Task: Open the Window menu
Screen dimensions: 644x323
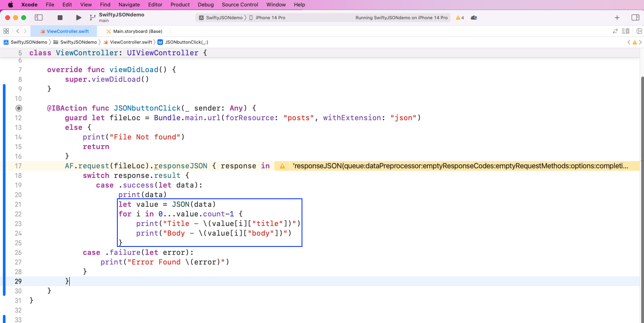Action: [276, 5]
